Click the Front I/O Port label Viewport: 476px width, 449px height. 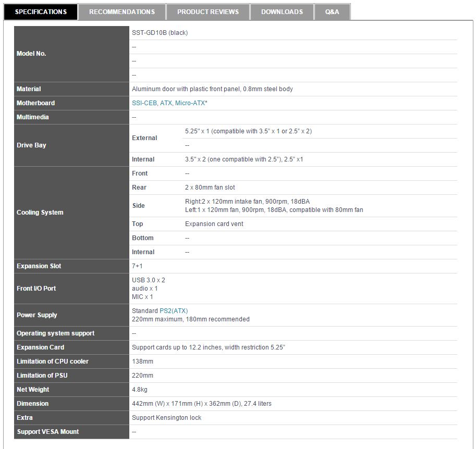36,289
